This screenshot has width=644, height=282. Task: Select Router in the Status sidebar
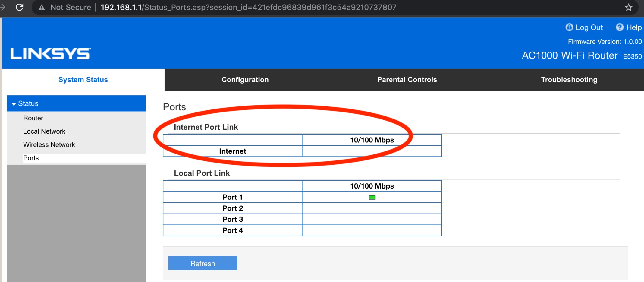click(x=33, y=118)
